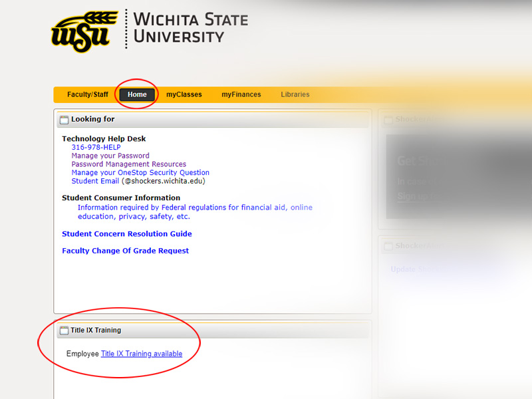Image resolution: width=532 pixels, height=399 pixels.
Task: Click the Title IX Training panel title
Action: click(96, 330)
